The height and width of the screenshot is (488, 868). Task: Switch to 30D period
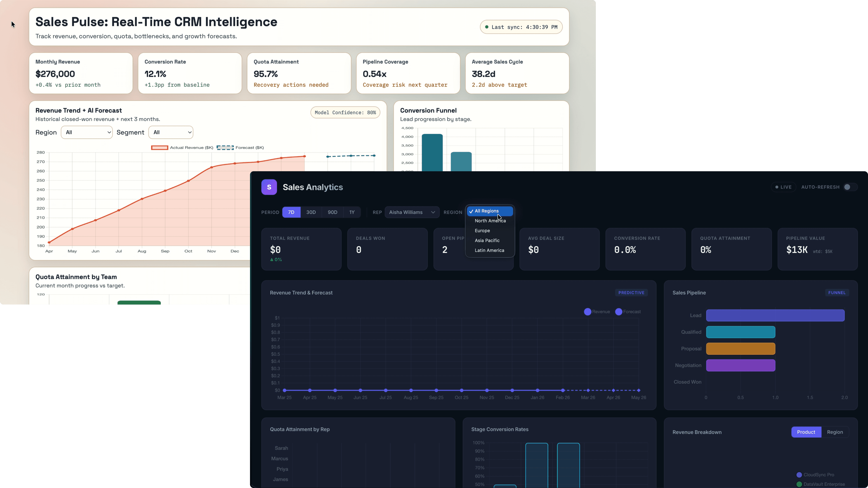311,212
